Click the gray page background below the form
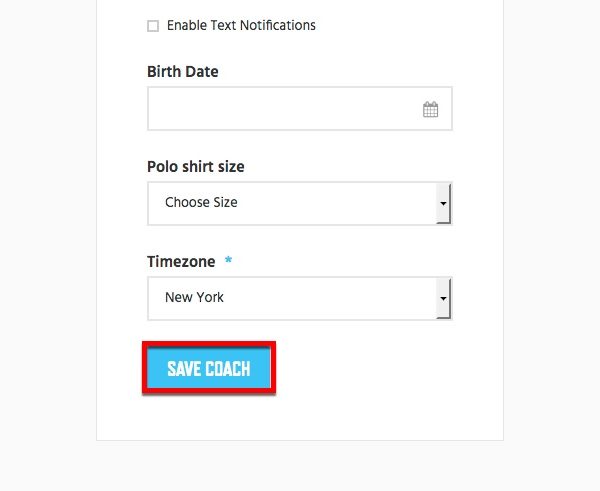This screenshot has height=491, width=600. [x=300, y=466]
